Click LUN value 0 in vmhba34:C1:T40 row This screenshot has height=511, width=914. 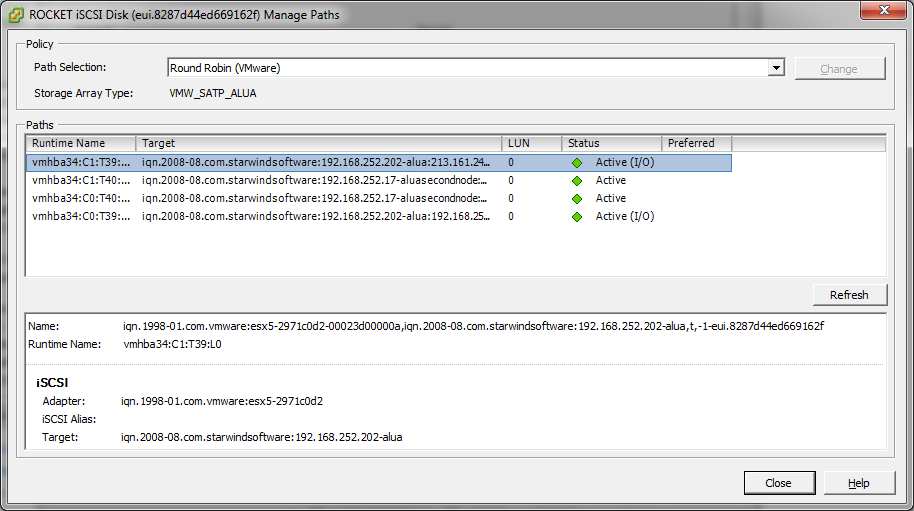click(x=511, y=181)
